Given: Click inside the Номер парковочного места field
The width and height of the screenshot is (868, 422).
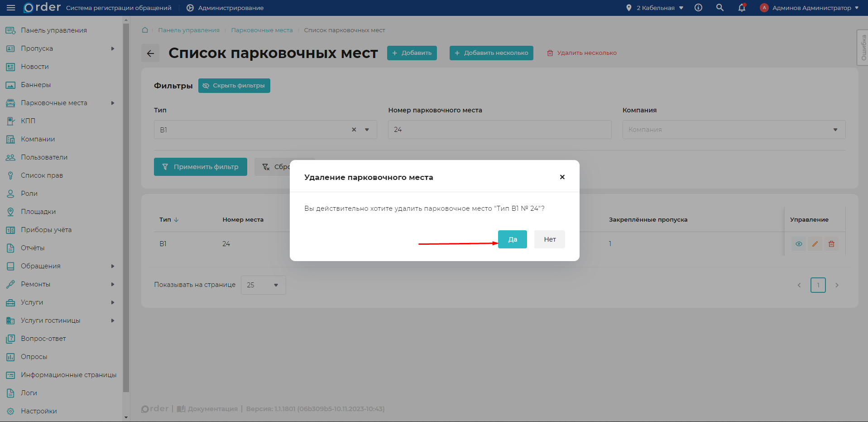Looking at the screenshot, I should [x=499, y=130].
